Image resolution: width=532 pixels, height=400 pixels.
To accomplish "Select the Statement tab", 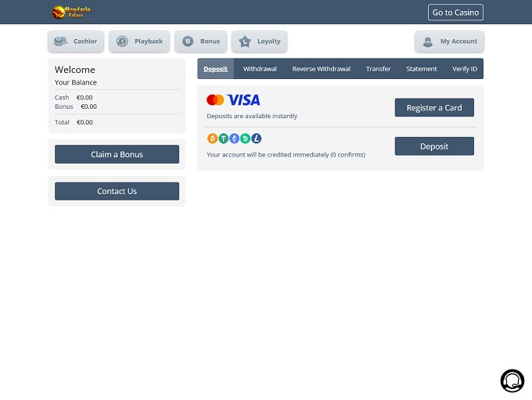I will 421,69.
